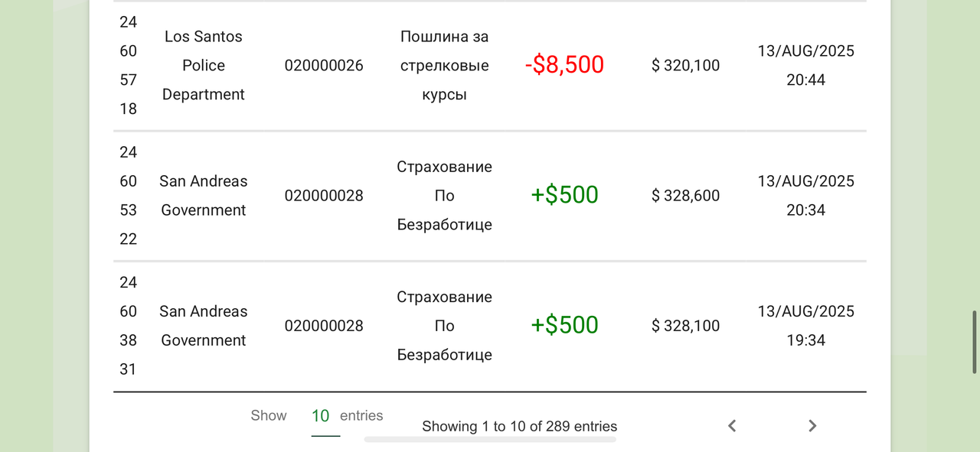980x452 pixels.
Task: Click the description Пошлина за стрелковые курсы
Action: coord(445,66)
